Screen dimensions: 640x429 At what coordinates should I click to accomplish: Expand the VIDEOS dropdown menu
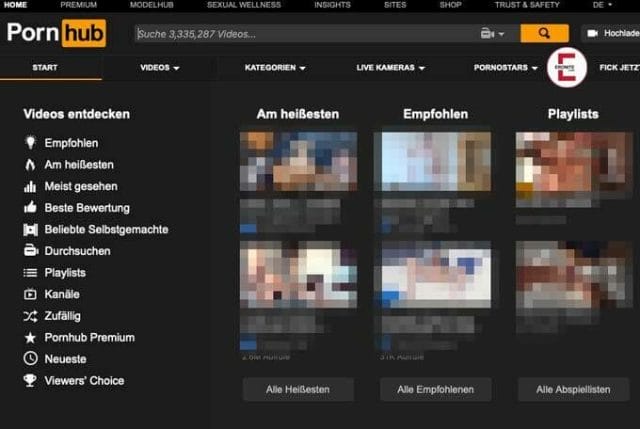160,68
